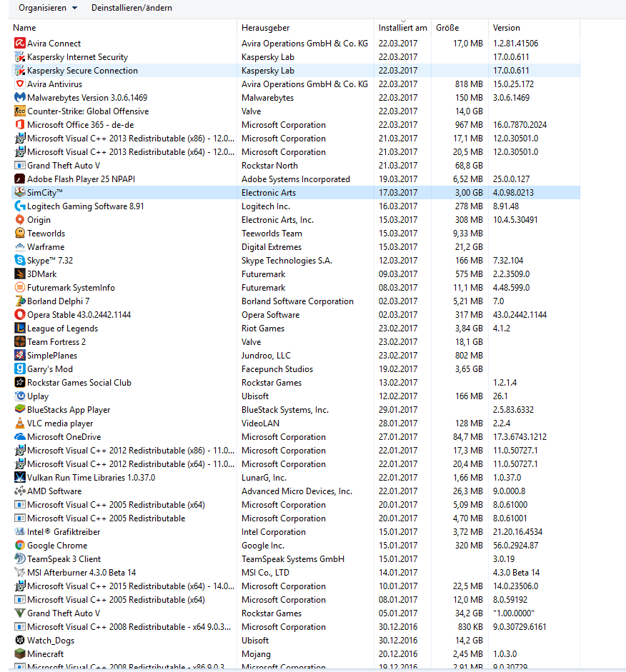Click the Avira Antivirus shield icon
The image size is (626, 672).
(20, 84)
